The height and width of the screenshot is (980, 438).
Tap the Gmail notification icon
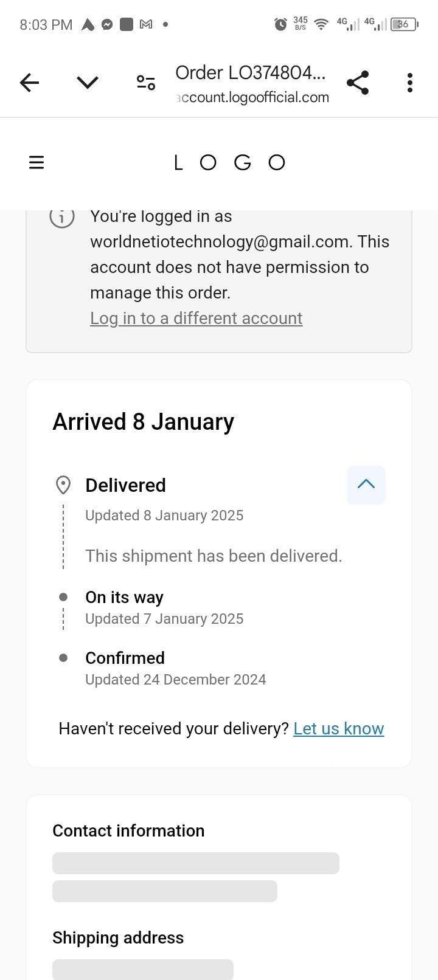(146, 25)
